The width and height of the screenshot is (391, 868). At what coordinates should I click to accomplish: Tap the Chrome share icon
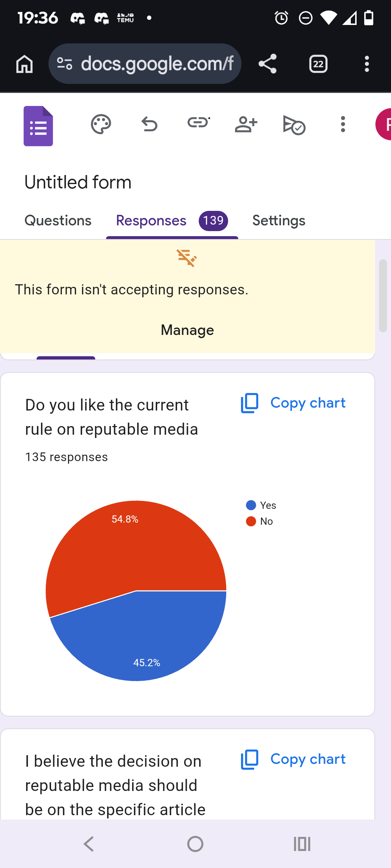(x=268, y=64)
